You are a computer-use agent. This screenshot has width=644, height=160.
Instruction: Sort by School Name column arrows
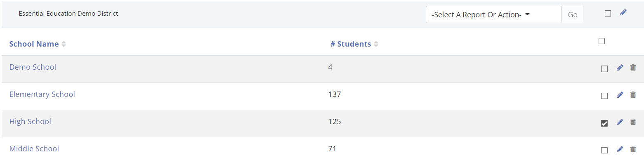coord(64,44)
